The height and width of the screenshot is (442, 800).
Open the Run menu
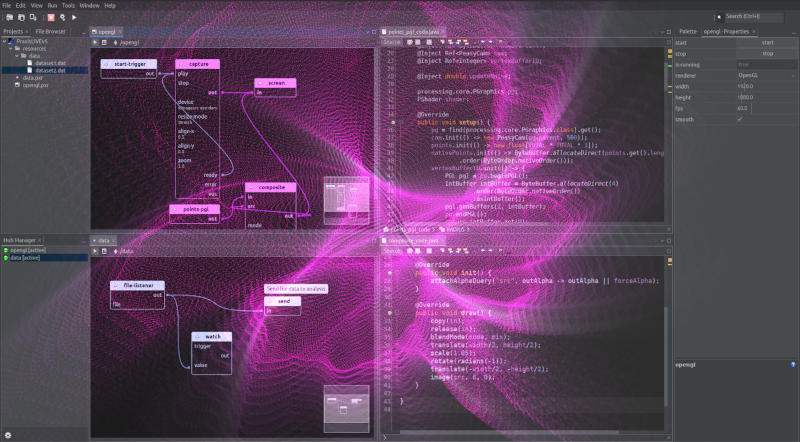click(52, 6)
